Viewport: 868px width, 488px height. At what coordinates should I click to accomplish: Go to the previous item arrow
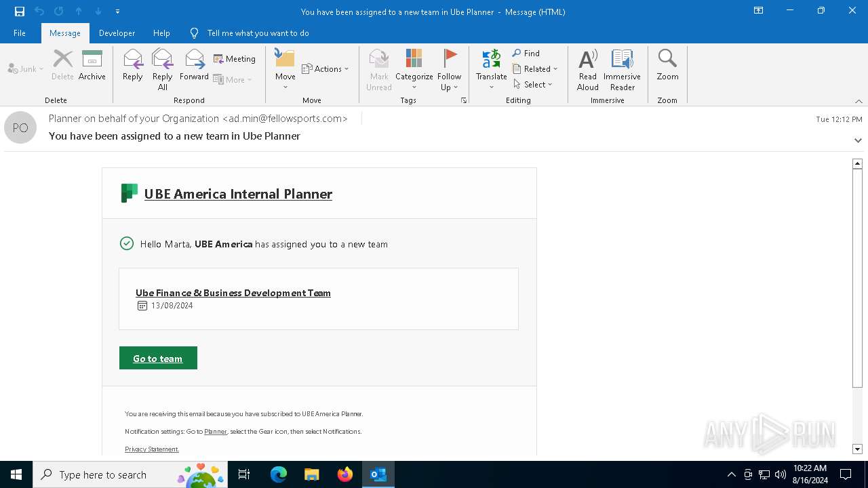(x=79, y=12)
